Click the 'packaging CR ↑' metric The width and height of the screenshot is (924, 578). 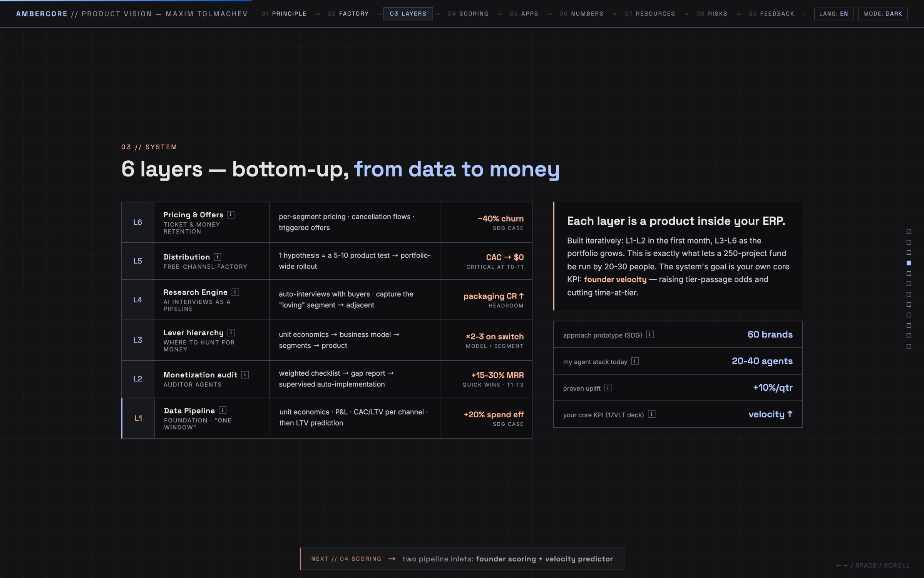pos(494,296)
